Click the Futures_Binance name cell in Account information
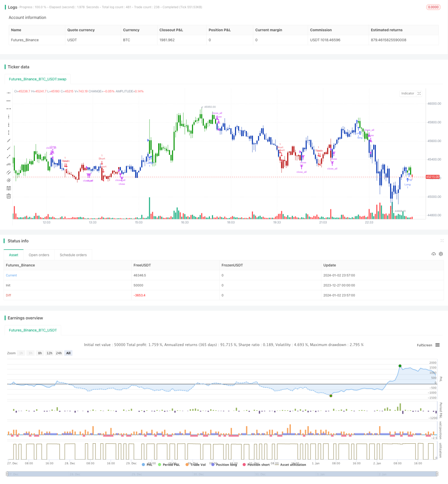The width and height of the screenshot is (448, 484). 25,40
